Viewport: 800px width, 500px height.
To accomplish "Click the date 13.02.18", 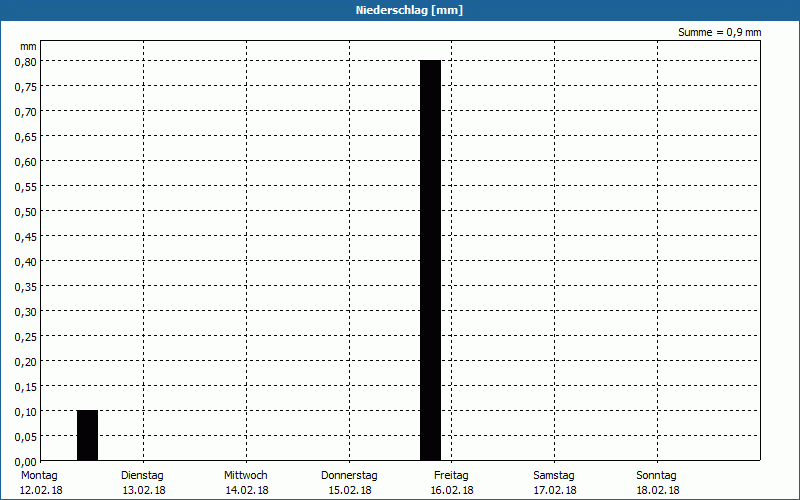I will coord(144,490).
